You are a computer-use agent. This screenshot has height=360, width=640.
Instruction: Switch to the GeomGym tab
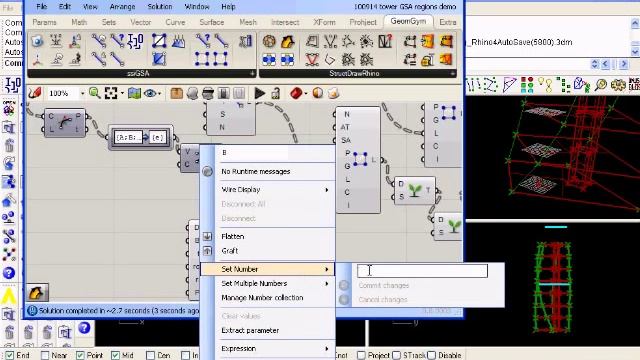point(408,21)
